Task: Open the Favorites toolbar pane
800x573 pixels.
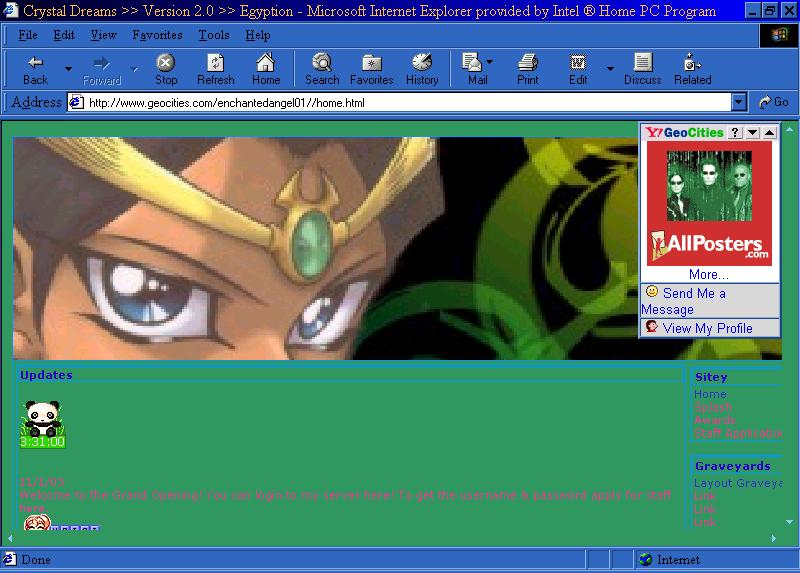Action: tap(371, 70)
